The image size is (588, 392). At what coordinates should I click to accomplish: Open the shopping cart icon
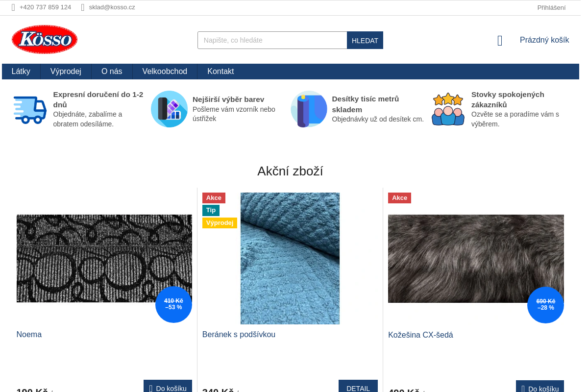(x=500, y=41)
